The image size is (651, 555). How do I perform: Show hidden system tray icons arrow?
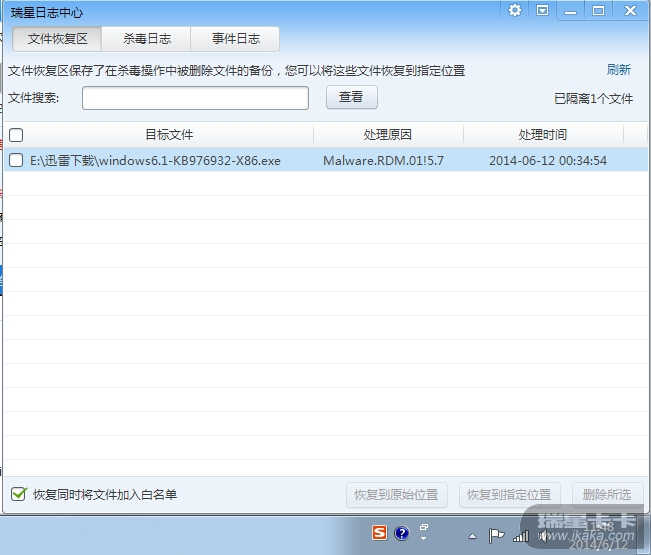(x=472, y=536)
